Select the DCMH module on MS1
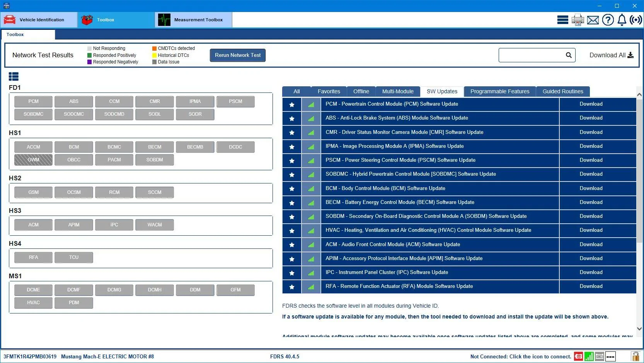The image size is (644, 363). click(155, 290)
